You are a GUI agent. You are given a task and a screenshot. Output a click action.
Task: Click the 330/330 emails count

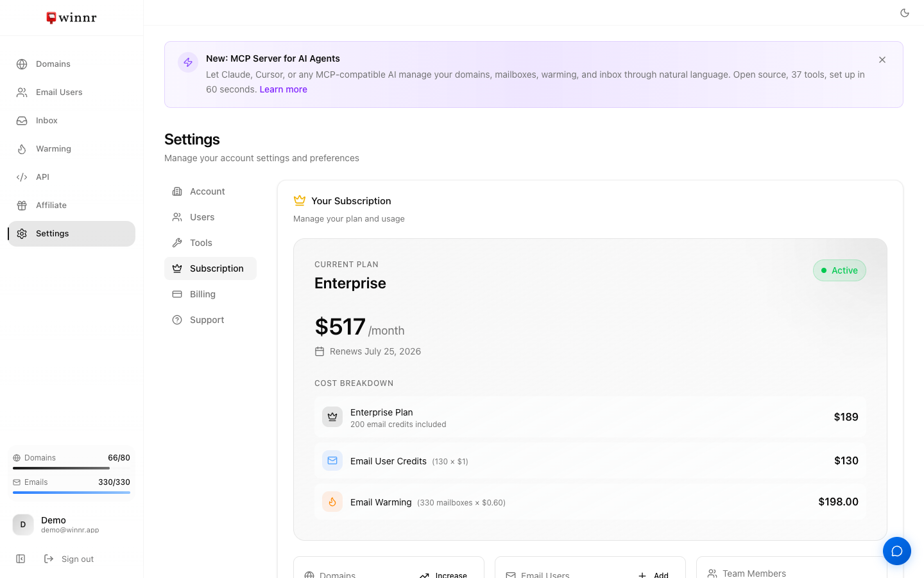point(114,482)
